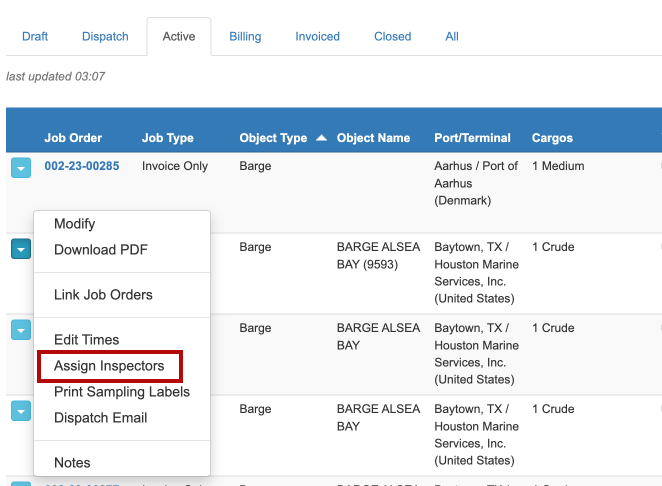Sort by Job Order column header
Viewport: 662px width, 486px height.
[x=73, y=138]
